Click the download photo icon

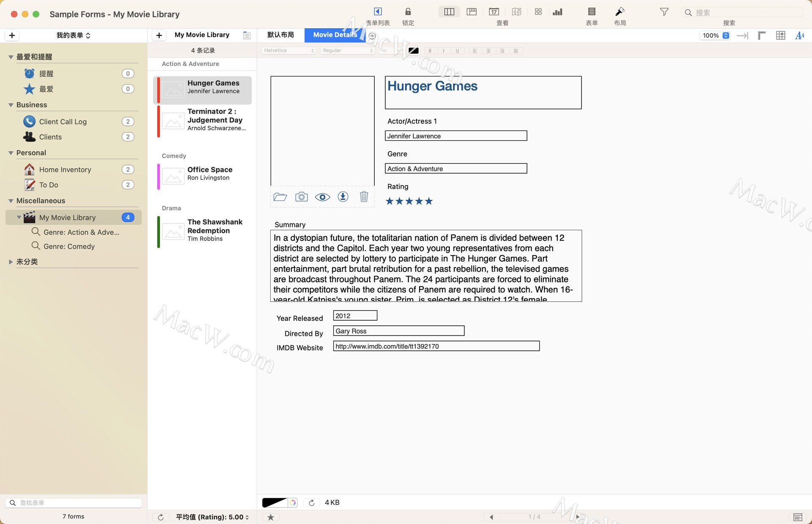click(x=343, y=197)
